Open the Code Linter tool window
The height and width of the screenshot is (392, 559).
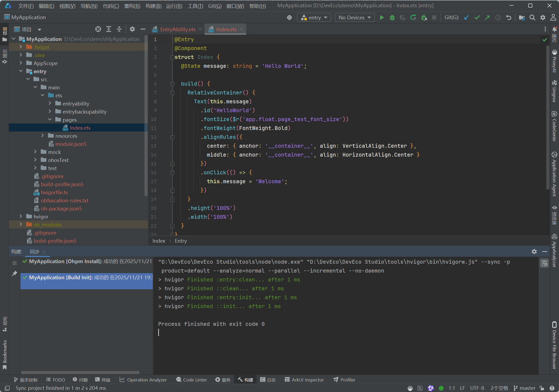[192, 380]
